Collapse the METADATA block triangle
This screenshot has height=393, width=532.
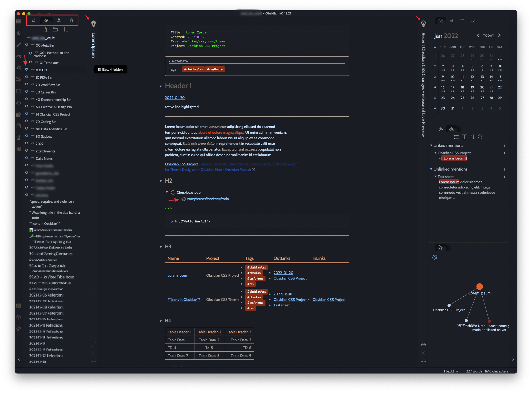(x=170, y=61)
